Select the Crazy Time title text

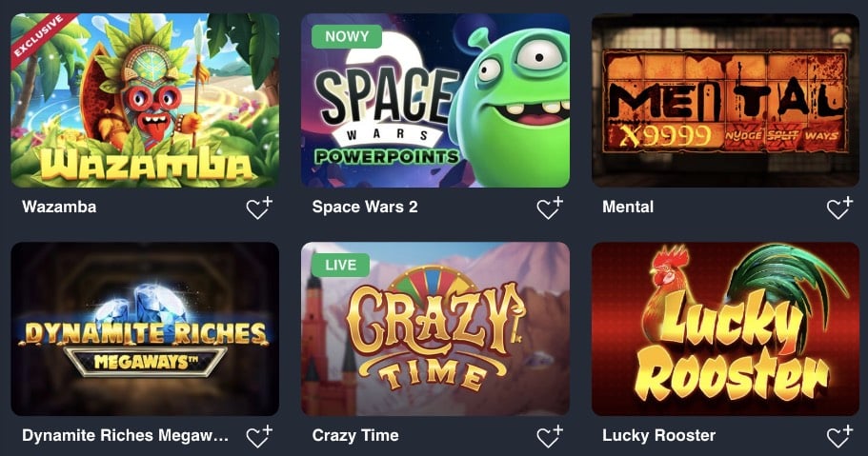point(355,435)
